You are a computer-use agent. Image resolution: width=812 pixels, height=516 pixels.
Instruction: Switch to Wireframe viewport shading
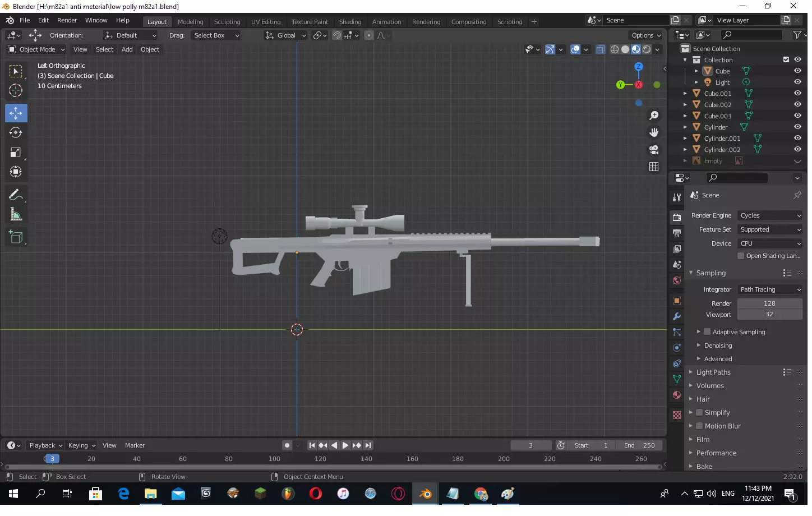coord(615,50)
